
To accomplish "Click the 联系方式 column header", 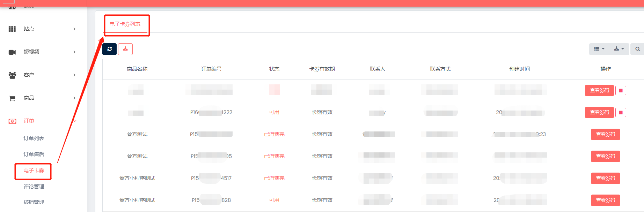I will point(440,69).
